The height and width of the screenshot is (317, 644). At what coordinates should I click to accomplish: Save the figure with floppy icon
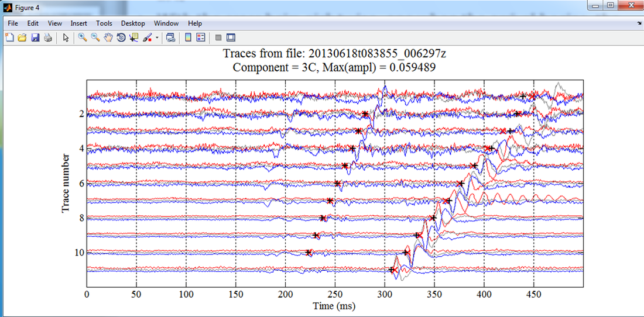coord(35,38)
